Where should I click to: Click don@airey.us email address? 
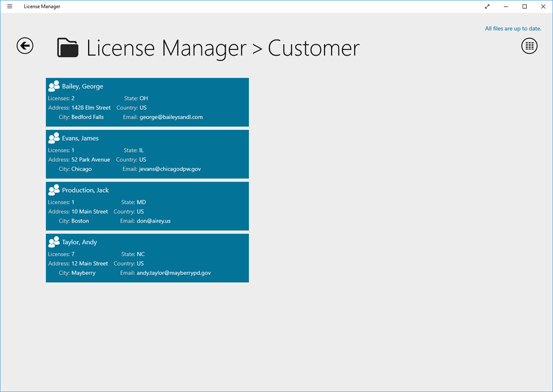(154, 221)
